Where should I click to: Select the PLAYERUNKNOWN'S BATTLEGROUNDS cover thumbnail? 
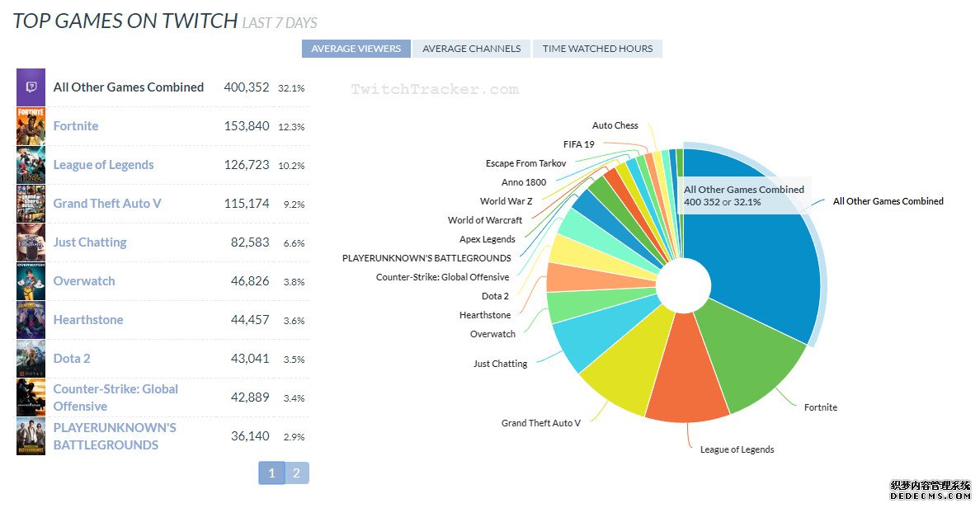click(x=31, y=436)
